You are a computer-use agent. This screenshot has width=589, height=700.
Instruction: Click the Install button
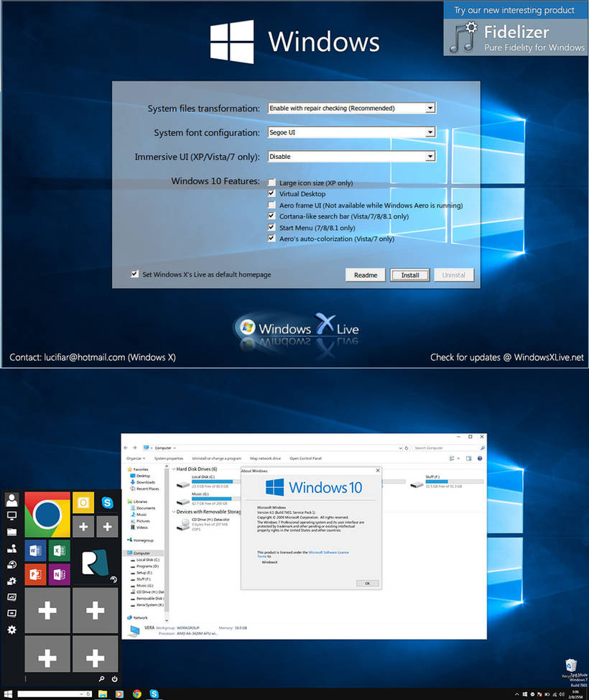[x=410, y=275]
